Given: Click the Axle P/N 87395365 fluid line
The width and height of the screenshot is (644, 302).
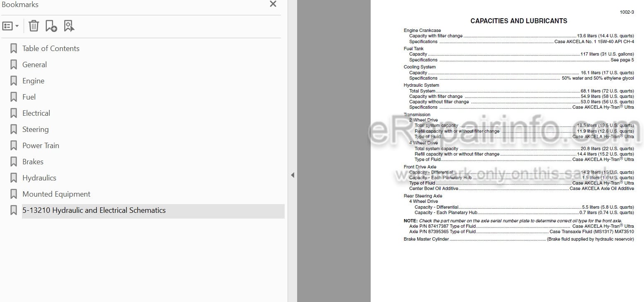Looking at the screenshot, I should 521,231.
